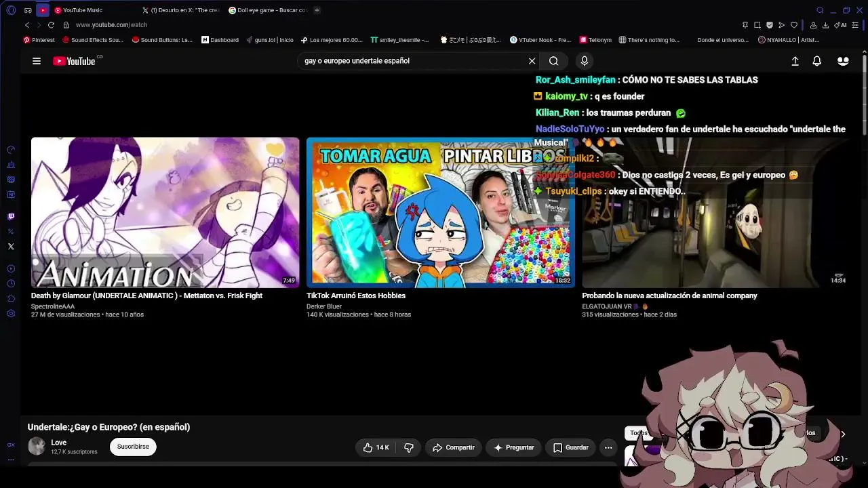This screenshot has height=488, width=868.
Task: Open the Sound Buttons bookmark
Action: click(162, 40)
